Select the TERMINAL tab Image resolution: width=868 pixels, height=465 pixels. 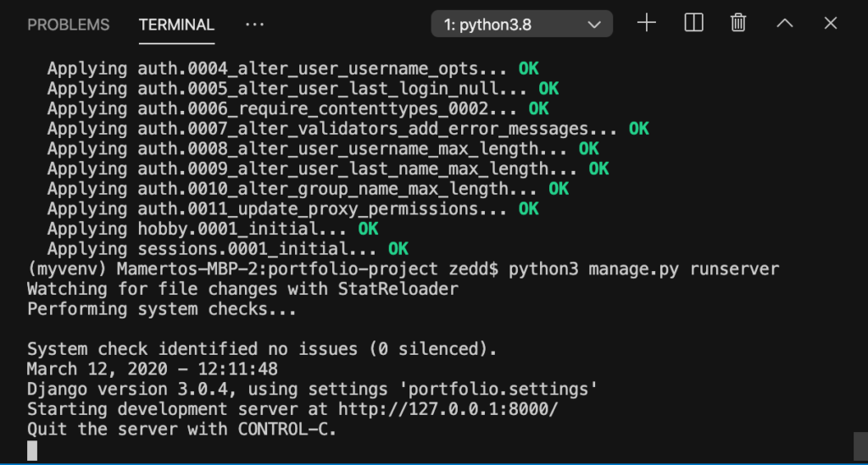pos(176,25)
